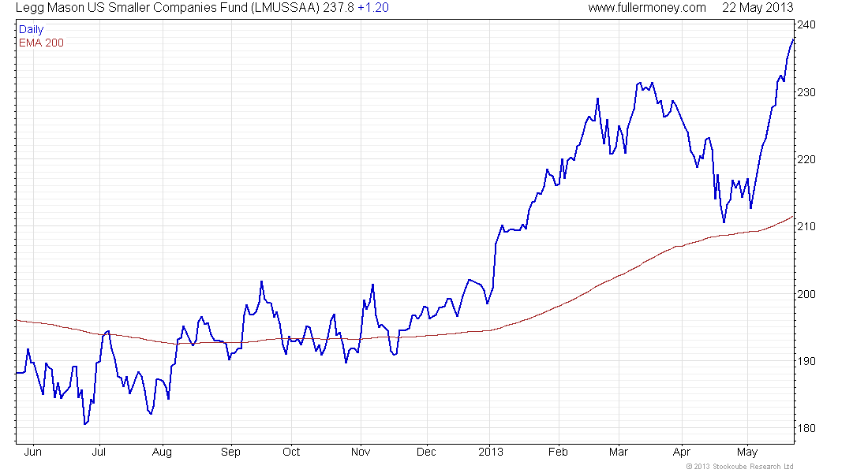Click the Aug x-axis label

162,453
